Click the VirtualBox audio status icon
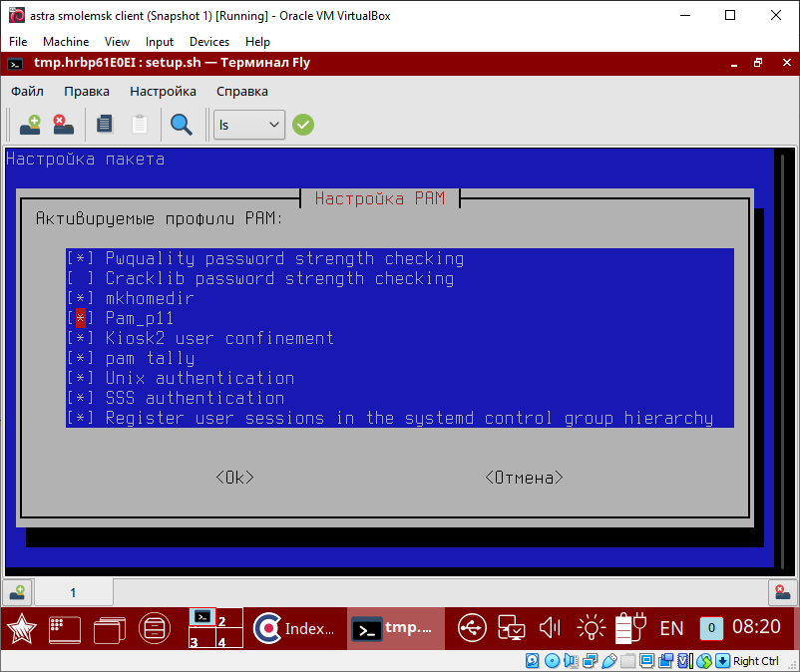The image size is (800, 672). click(x=571, y=661)
